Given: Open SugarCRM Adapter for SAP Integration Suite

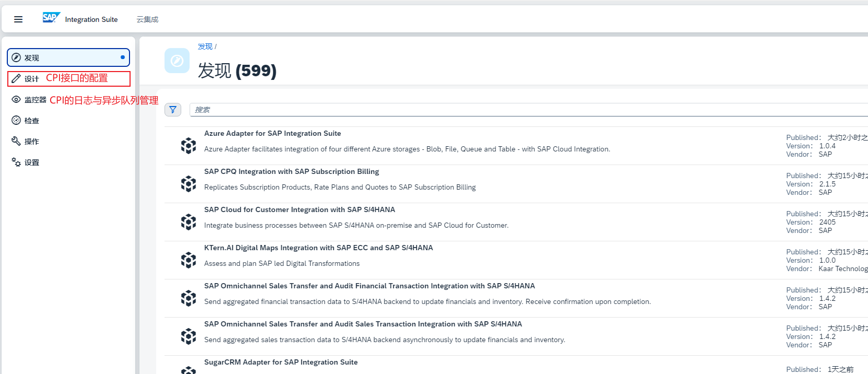Looking at the screenshot, I should pos(280,363).
